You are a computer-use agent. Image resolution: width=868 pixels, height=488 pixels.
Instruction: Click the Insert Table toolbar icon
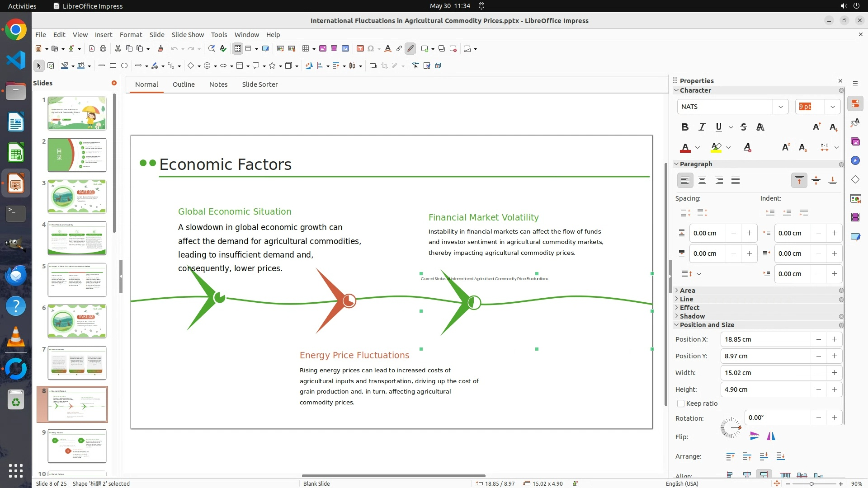point(306,49)
